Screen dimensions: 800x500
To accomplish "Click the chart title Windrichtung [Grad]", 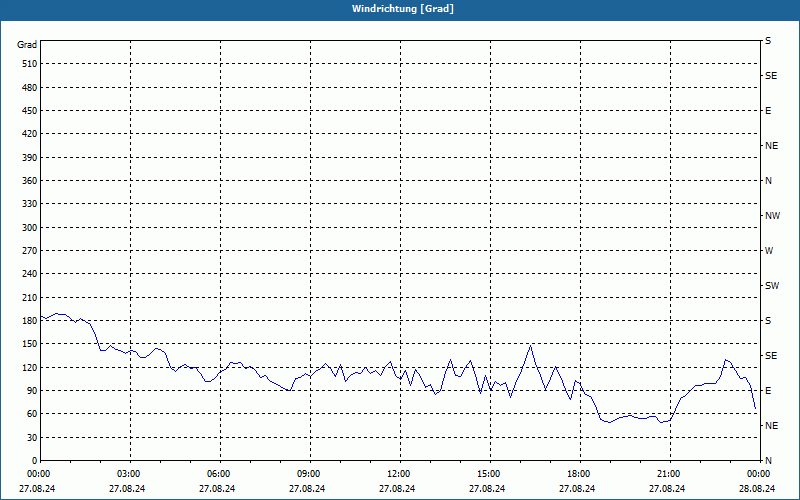I will click(x=403, y=9).
